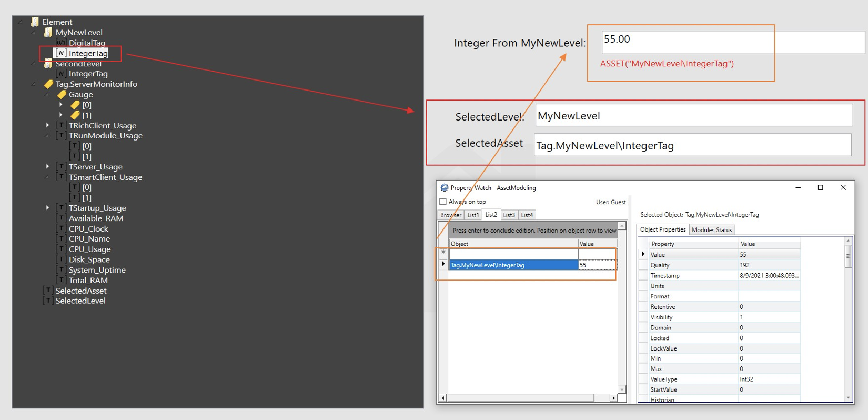
Task: Collapse the TSmartClient_Usage tree node
Action: click(47, 177)
